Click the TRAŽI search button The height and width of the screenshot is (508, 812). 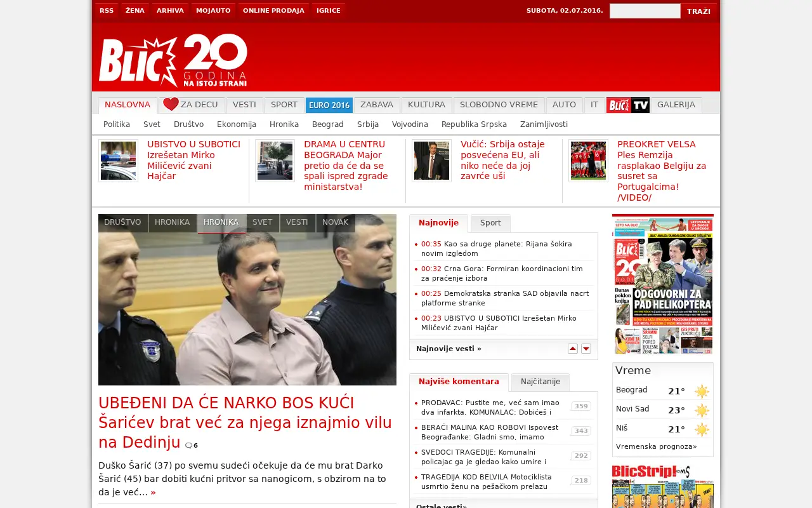tap(698, 11)
